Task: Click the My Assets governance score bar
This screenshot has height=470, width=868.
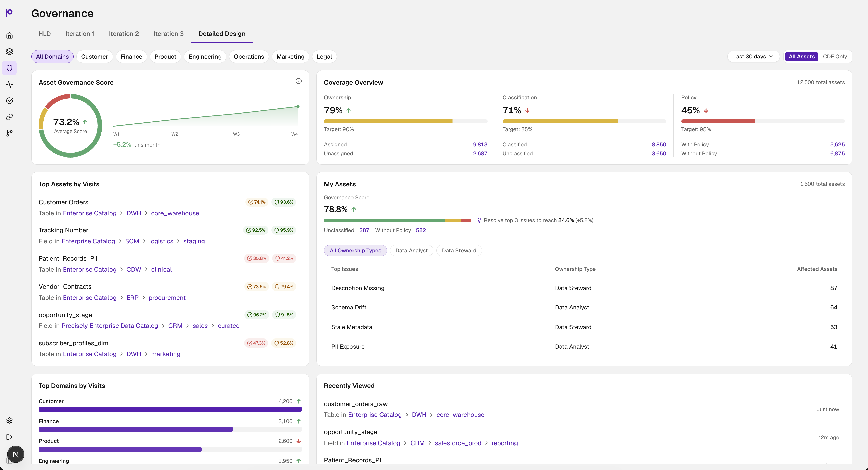Action: (397, 221)
